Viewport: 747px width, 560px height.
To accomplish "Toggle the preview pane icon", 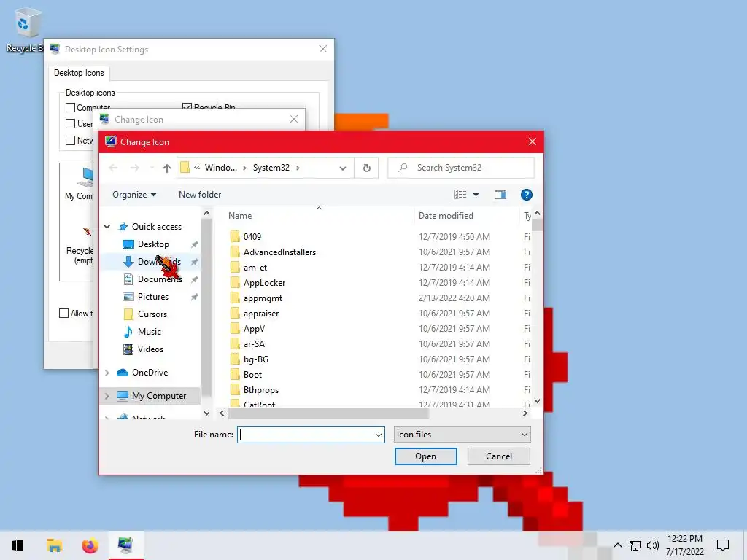I will (500, 195).
